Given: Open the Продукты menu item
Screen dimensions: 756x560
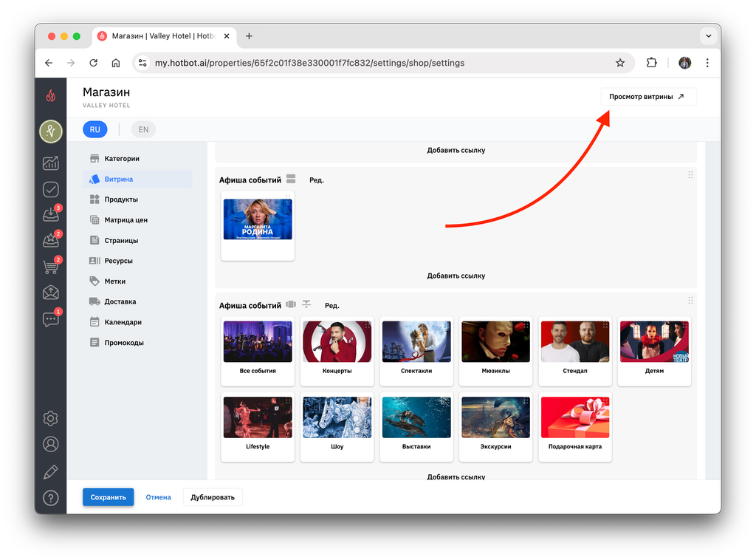Looking at the screenshot, I should (137, 199).
